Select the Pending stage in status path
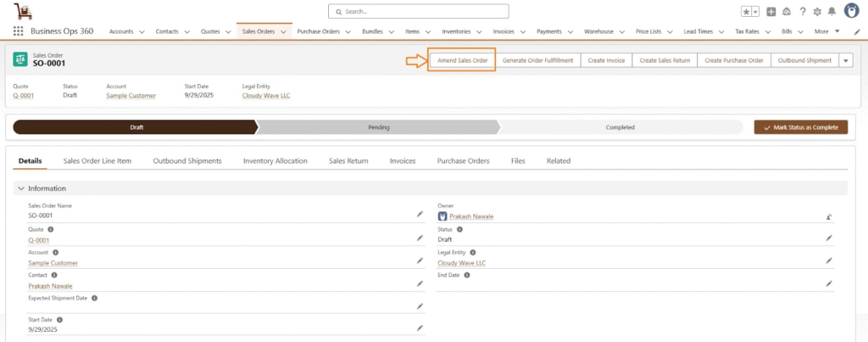 click(x=378, y=127)
